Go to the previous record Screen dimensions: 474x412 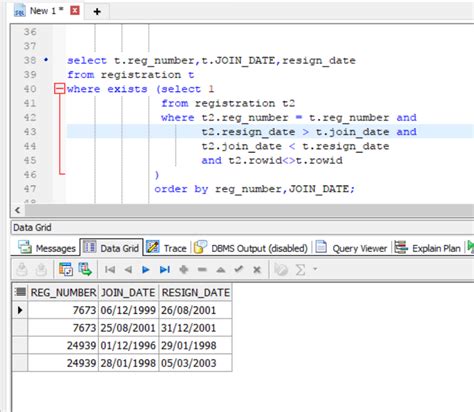tap(128, 269)
